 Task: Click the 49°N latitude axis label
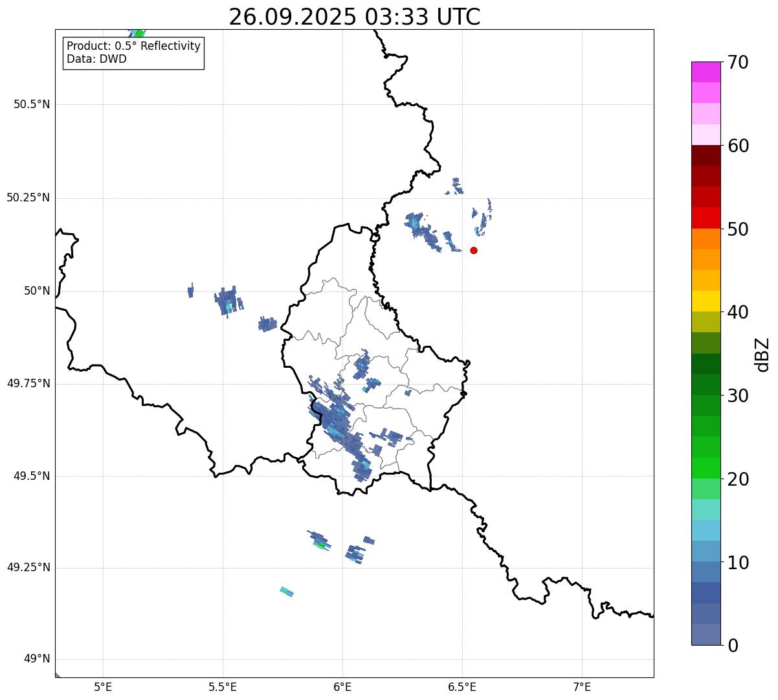(36, 659)
